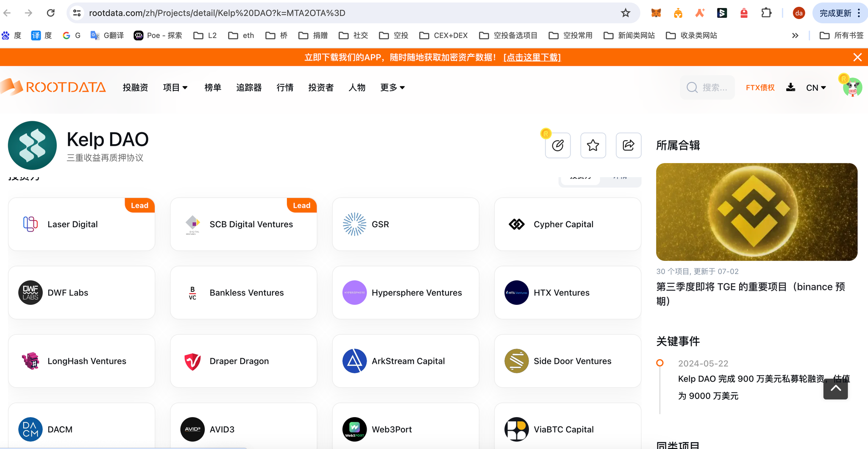The width and height of the screenshot is (868, 449).
Task: Open the DWF Labs investor card
Action: [81, 293]
